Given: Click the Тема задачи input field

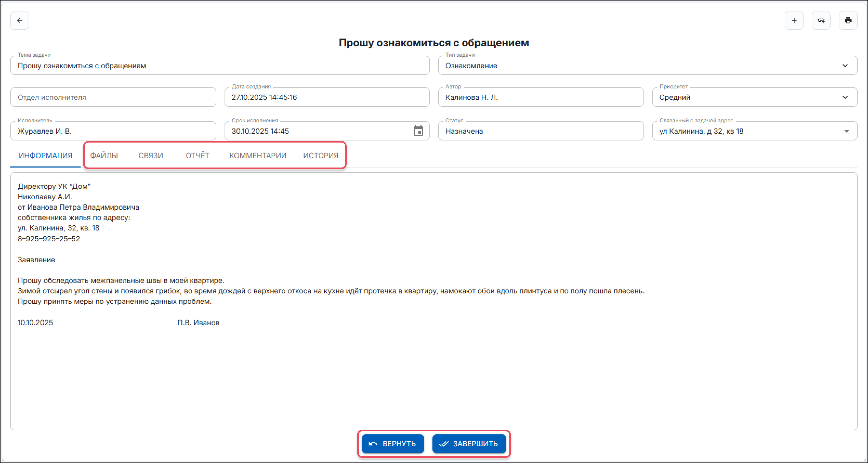Looking at the screenshot, I should (220, 66).
